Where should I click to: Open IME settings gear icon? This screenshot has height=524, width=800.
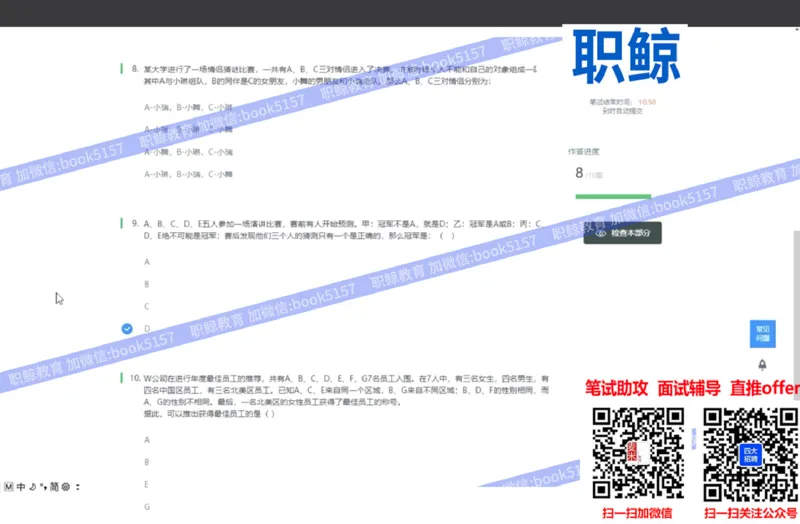pos(66,487)
